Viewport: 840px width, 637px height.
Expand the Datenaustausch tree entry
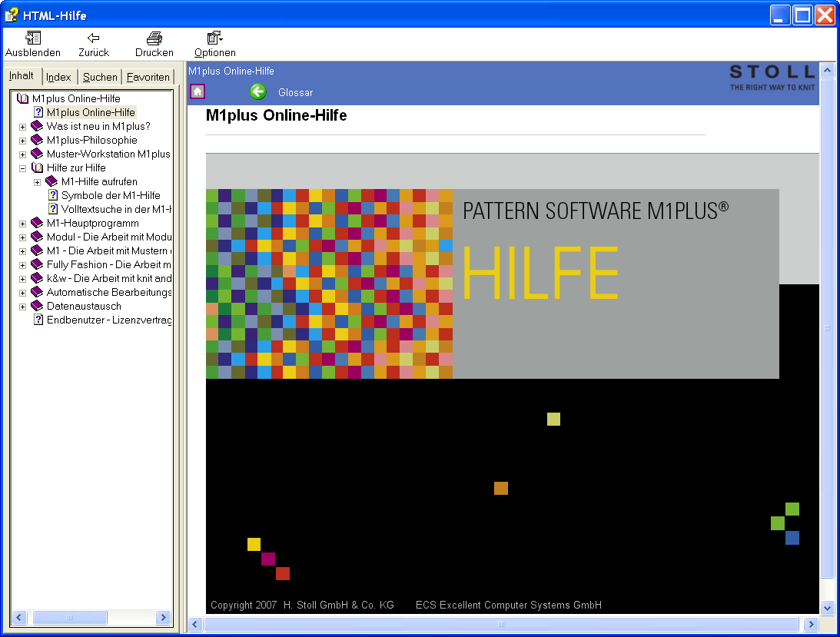click(22, 306)
